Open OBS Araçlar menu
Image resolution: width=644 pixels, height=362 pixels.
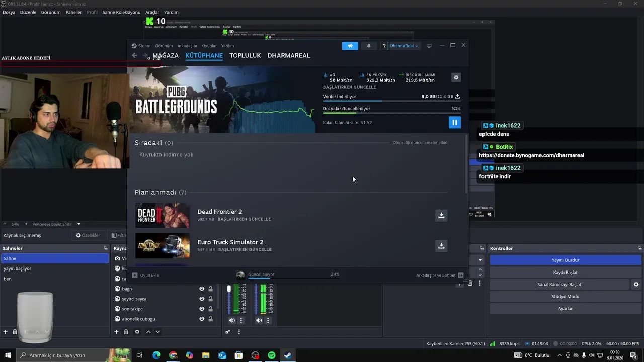pos(152,12)
